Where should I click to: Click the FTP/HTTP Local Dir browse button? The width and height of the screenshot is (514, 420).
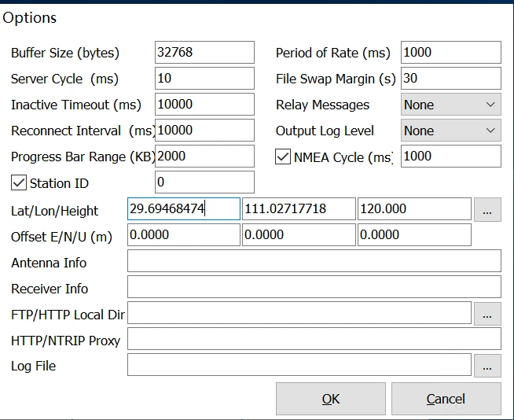tap(487, 314)
